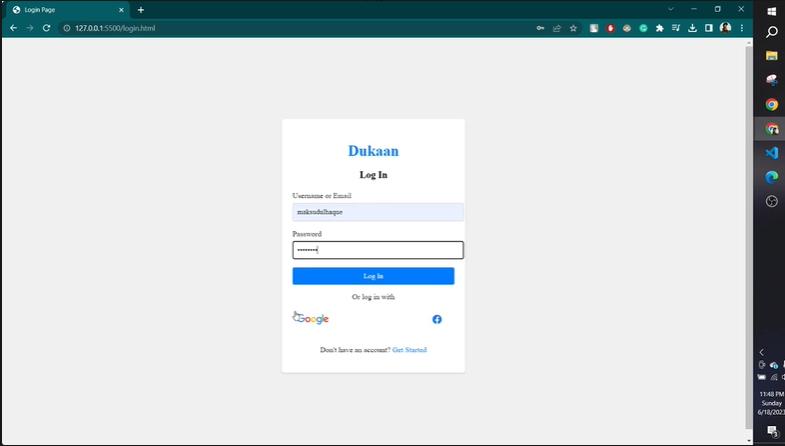
Task: Open the media controls icon
Action: click(x=676, y=28)
